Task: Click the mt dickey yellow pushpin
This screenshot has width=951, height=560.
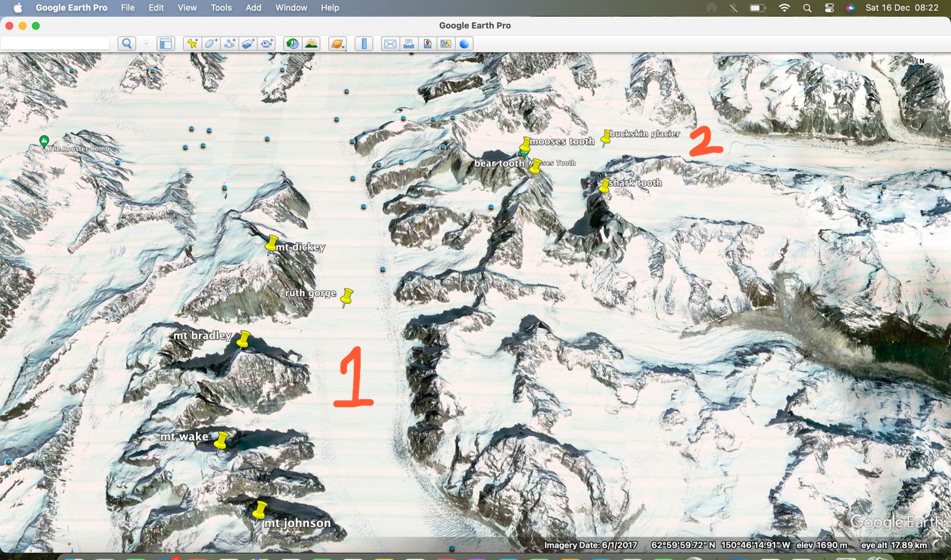Action: coord(271,243)
